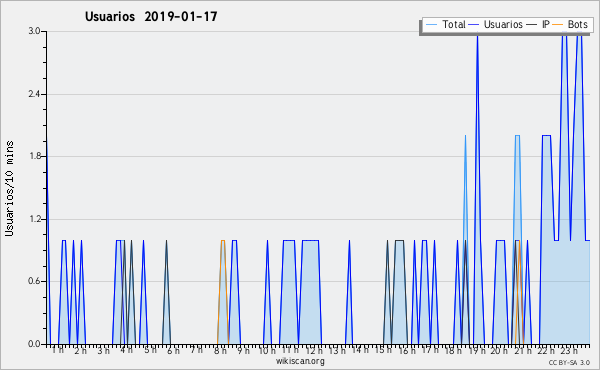Click the '11 h' x-axis label
Viewport: 600px width, 370px height.
point(290,350)
